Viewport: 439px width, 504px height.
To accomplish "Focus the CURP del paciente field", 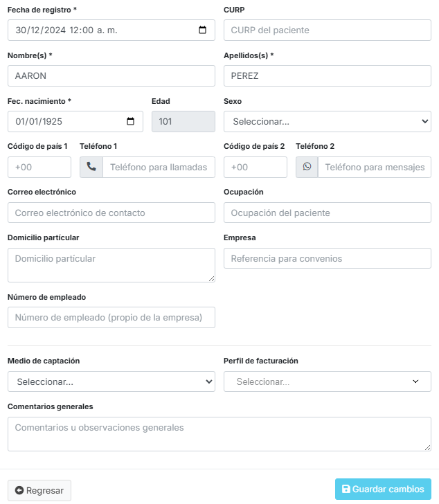I will (327, 30).
